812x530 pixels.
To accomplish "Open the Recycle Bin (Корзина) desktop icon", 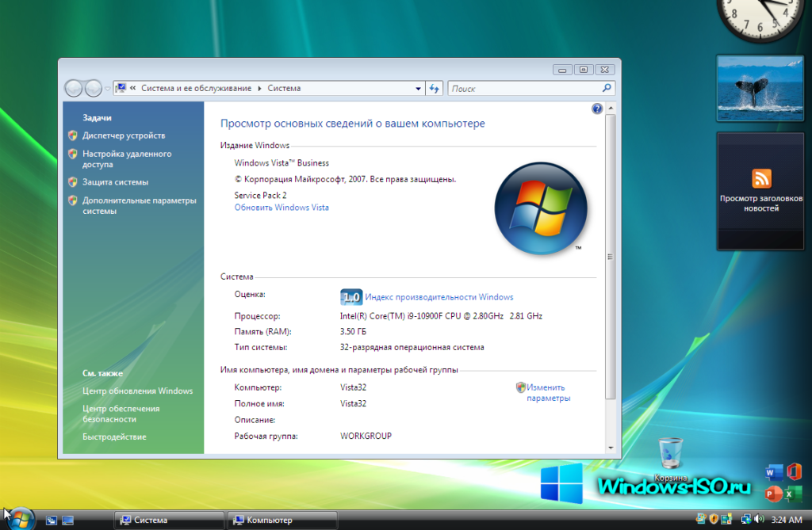I will 671,458.
